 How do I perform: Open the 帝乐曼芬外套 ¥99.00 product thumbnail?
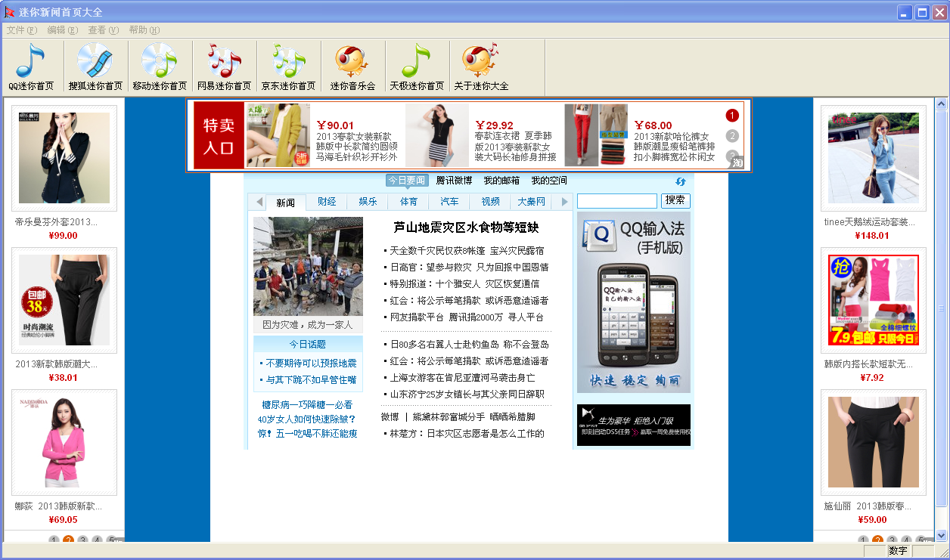[64, 158]
